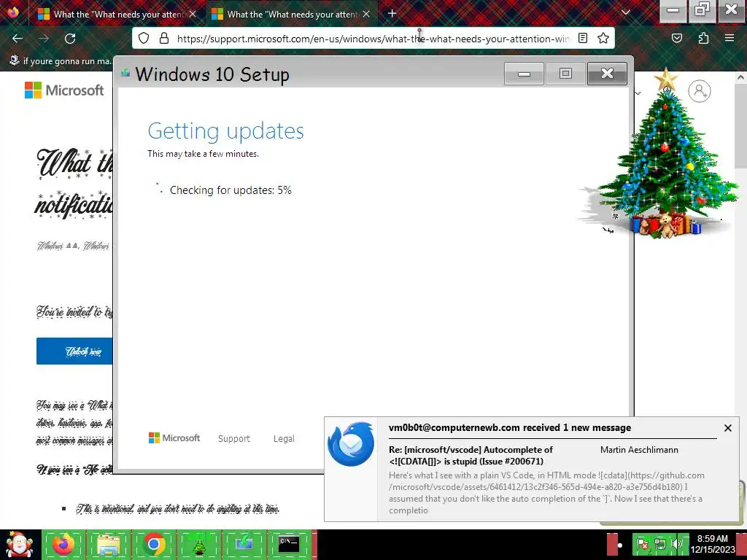Open the Legal link in Setup

(284, 438)
